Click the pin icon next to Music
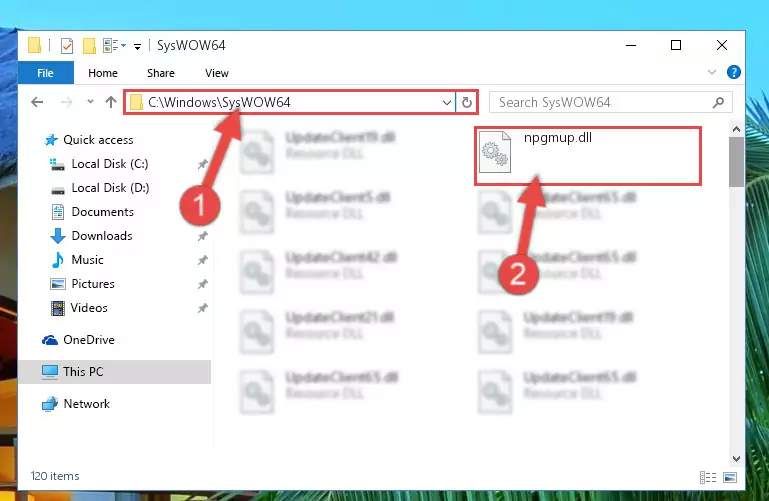Viewport: 769px width, 501px height. point(202,260)
